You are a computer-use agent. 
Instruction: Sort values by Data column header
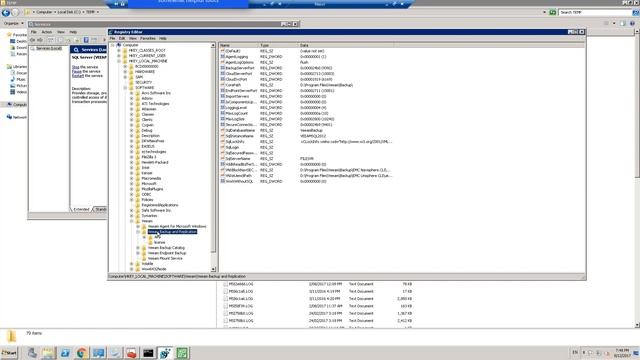coord(346,45)
